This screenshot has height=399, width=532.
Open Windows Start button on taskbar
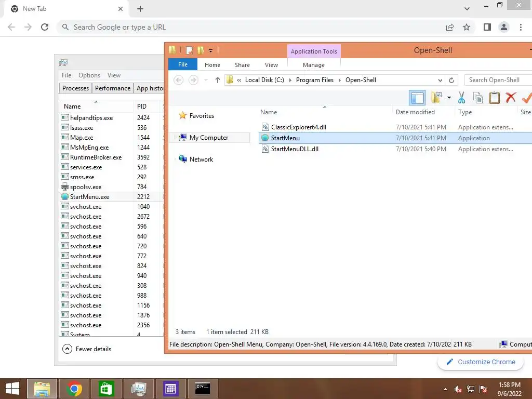click(x=12, y=389)
